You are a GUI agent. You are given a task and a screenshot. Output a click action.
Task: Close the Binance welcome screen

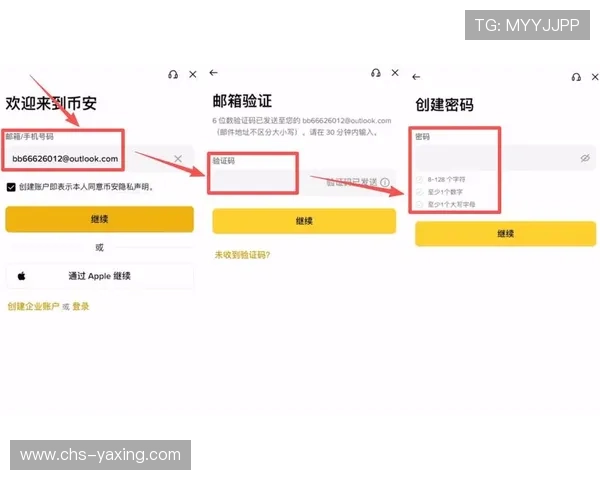point(193,74)
